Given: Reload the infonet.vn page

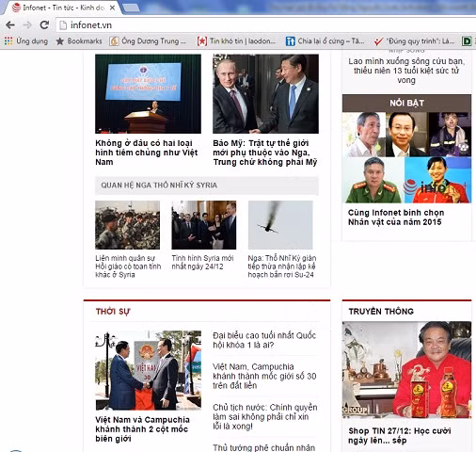Looking at the screenshot, I should click(x=44, y=24).
